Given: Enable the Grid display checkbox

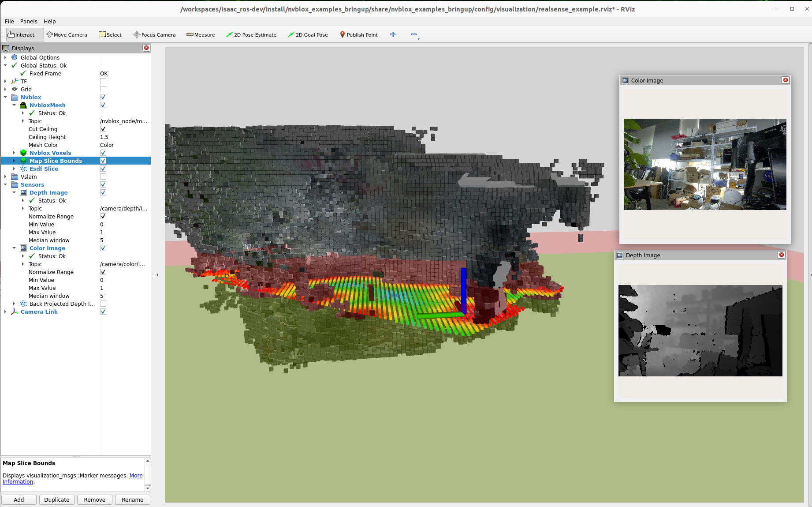Looking at the screenshot, I should point(103,89).
